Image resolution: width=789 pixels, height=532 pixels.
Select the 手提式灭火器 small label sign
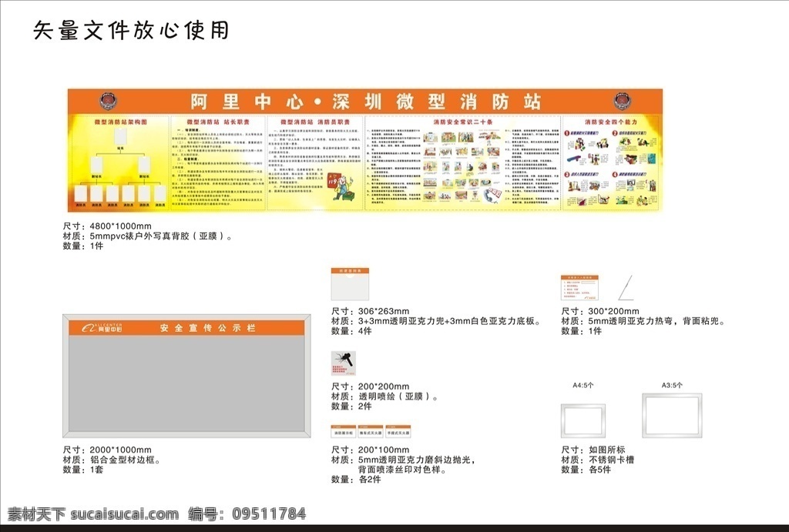point(398,431)
